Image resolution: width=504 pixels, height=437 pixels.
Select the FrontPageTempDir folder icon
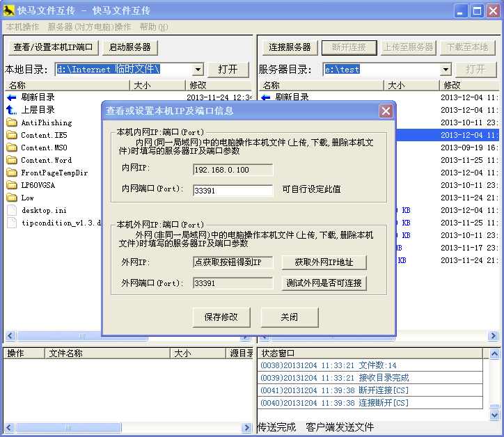click(x=11, y=173)
